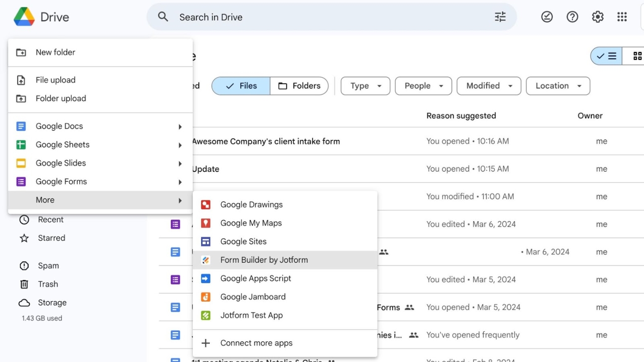Open Google Sites
The image size is (644, 362).
click(243, 241)
